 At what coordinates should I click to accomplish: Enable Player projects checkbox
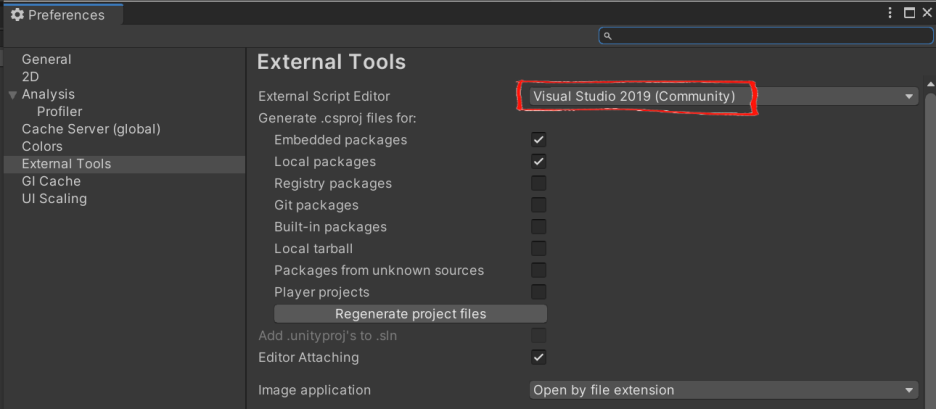click(538, 292)
